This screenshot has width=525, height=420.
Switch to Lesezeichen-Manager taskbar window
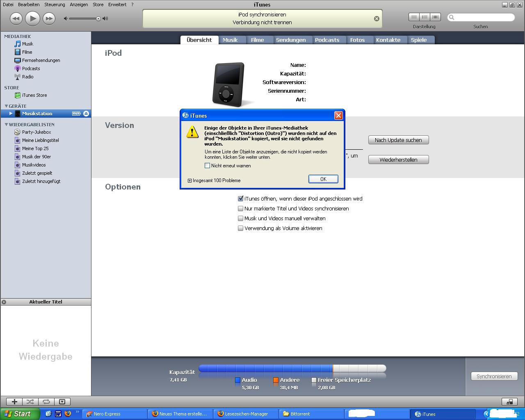(x=246, y=414)
